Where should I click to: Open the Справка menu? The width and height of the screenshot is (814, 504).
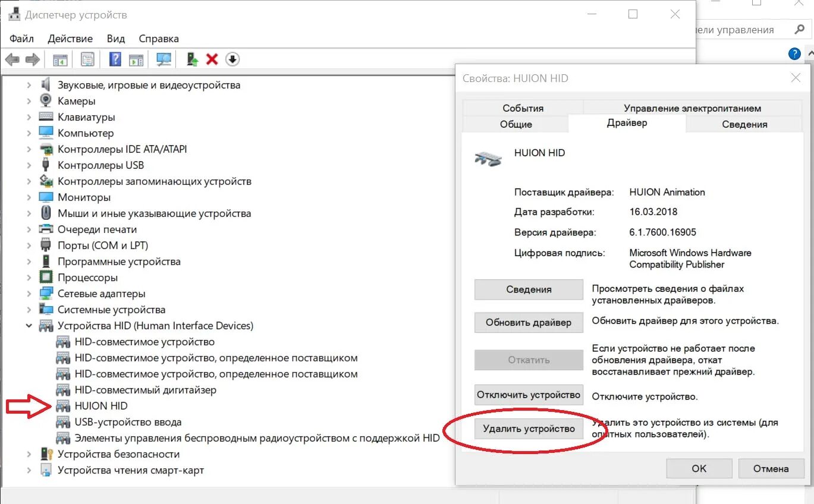coord(159,39)
